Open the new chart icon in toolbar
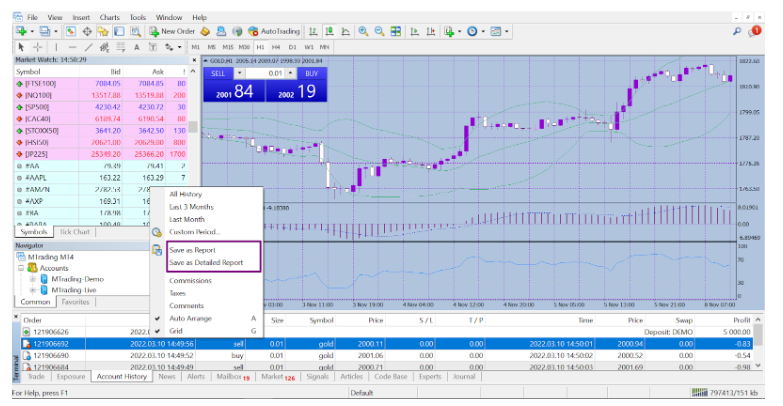 (21, 31)
